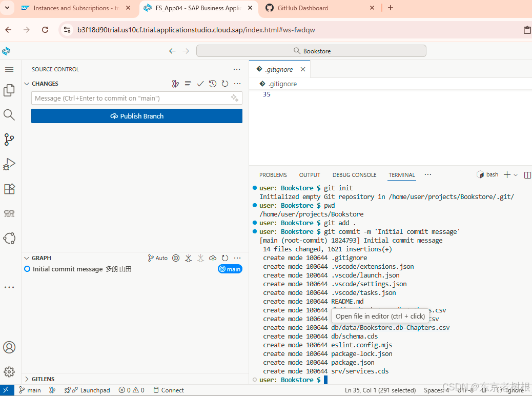
Task: Open the Storyboard view icon in activity bar
Action: (9, 213)
